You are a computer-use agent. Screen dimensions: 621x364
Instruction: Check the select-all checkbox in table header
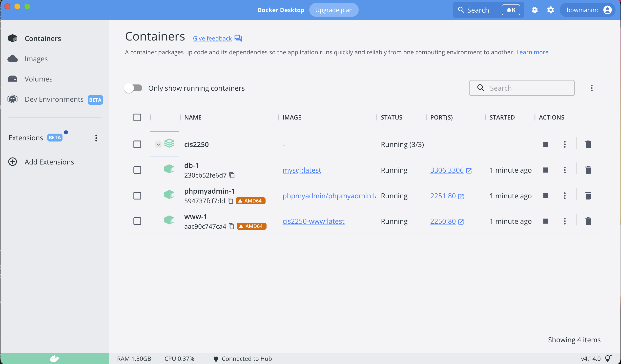(137, 117)
